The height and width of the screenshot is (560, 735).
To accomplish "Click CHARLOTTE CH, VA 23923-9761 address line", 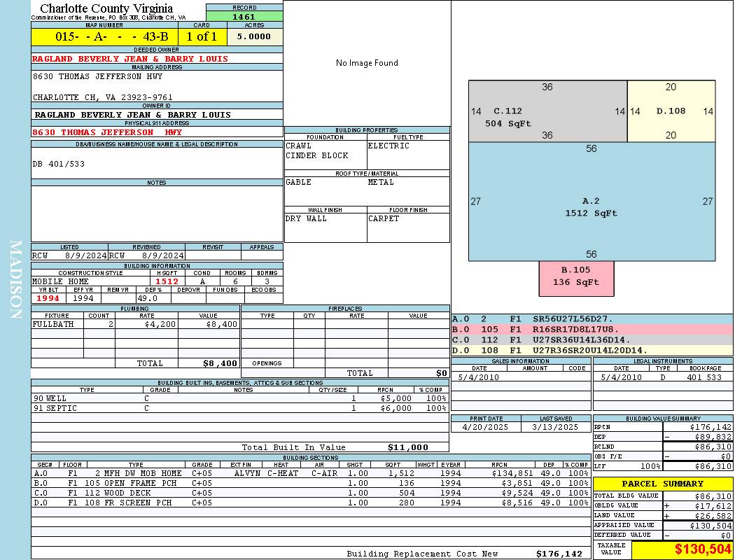I will coord(103,97).
